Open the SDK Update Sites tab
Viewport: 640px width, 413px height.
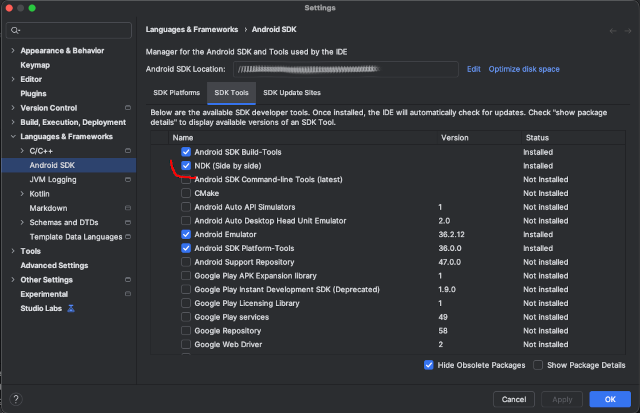[x=292, y=93]
